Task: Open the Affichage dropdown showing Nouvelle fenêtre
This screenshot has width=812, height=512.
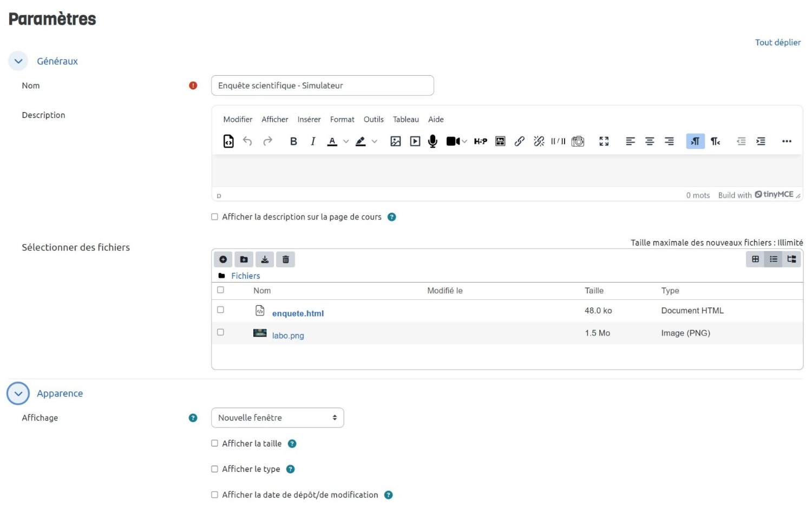Action: [277, 418]
